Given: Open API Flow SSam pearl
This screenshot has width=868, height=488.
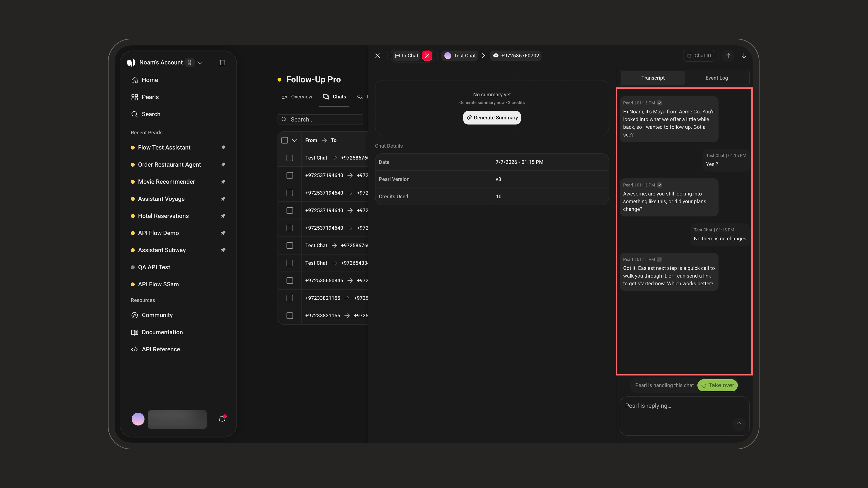Looking at the screenshot, I should [x=158, y=285].
